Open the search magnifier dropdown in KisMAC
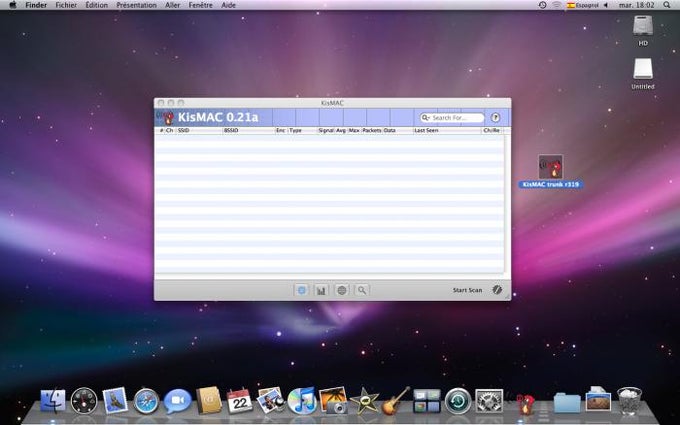Image resolution: width=680 pixels, height=425 pixels. (x=425, y=118)
